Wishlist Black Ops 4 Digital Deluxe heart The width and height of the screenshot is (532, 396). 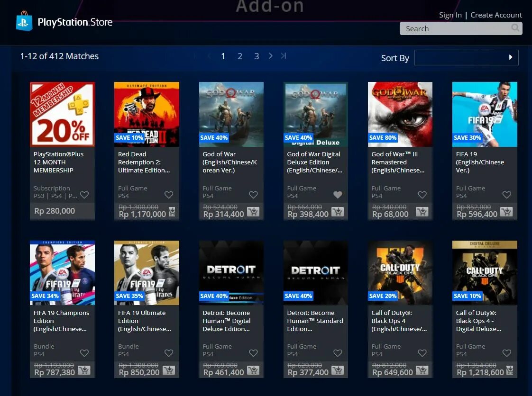tap(506, 353)
